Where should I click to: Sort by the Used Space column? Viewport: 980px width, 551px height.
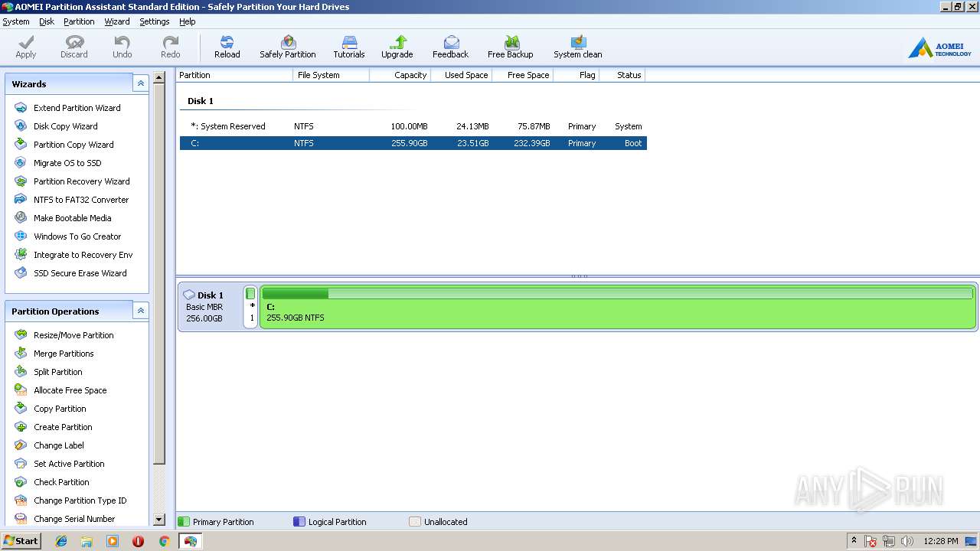coord(461,75)
